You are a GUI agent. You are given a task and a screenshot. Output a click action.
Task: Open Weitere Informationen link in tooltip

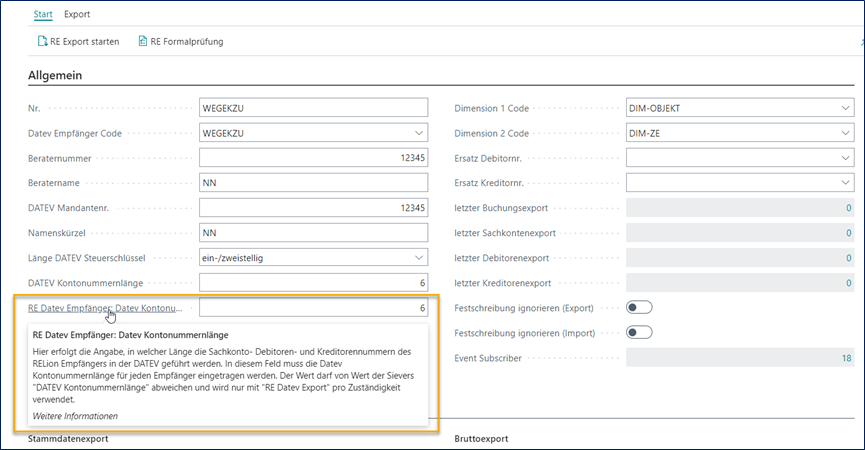tap(75, 415)
